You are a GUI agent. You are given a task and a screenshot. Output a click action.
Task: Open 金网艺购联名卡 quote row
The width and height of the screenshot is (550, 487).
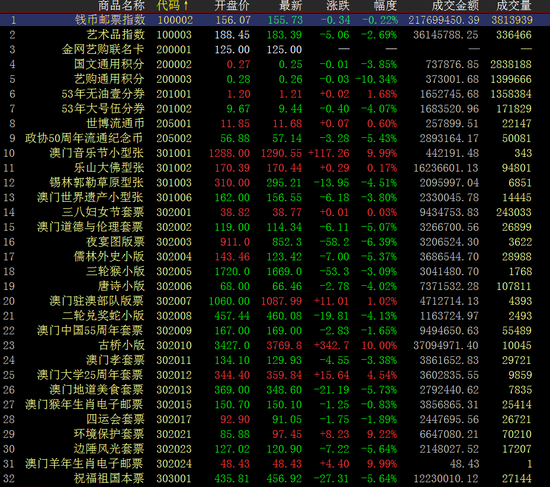tap(275, 49)
